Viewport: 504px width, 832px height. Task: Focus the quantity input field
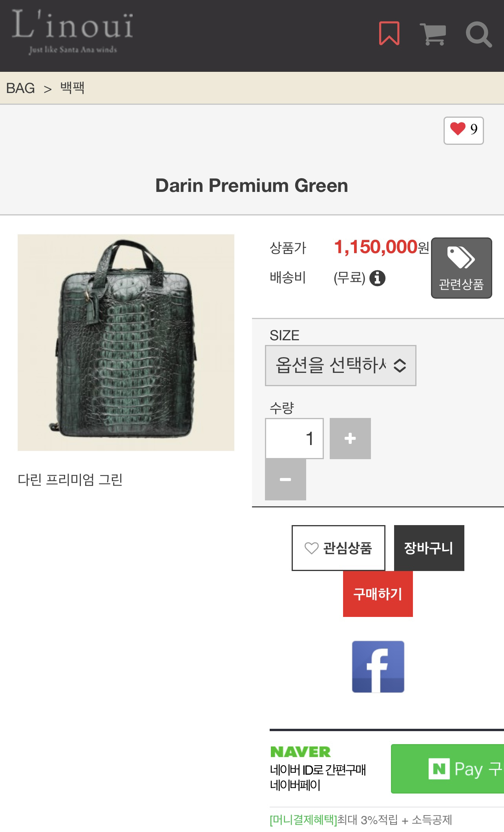294,438
